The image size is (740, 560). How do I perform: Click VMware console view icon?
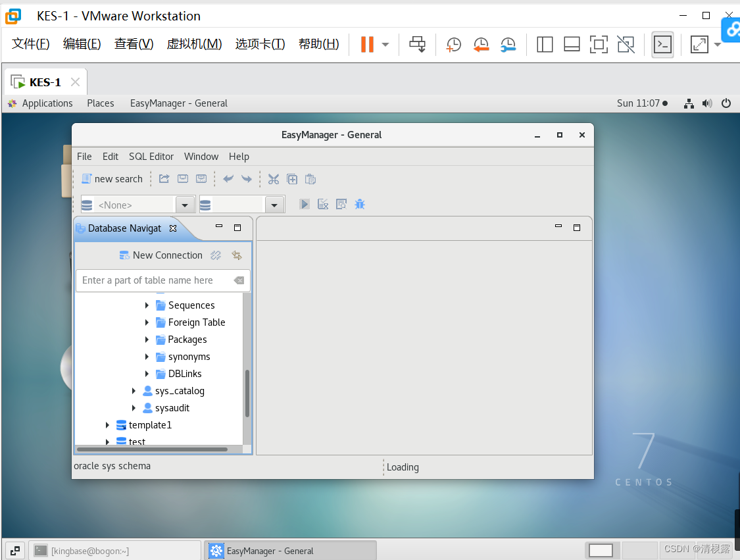662,45
